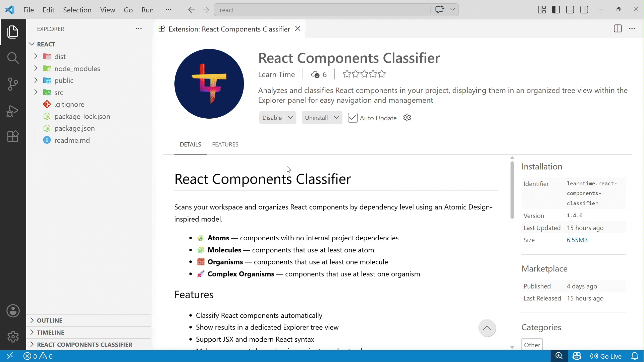
Task: Go forward with the right arrow
Action: [206, 10]
